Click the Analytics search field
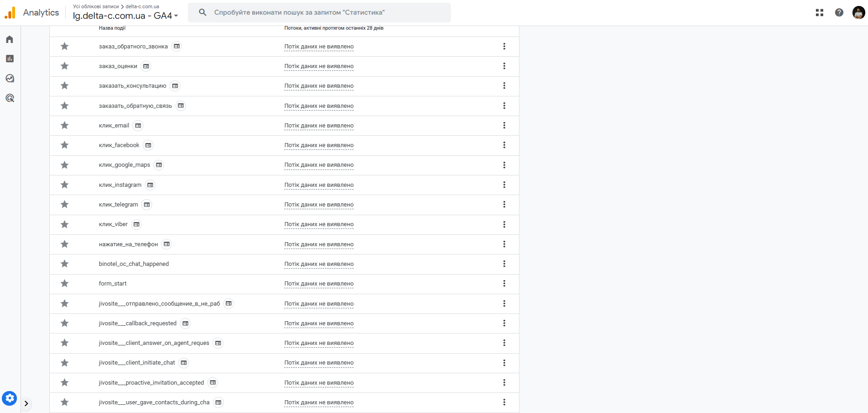Screen dimensions: 868x413 tap(320, 13)
